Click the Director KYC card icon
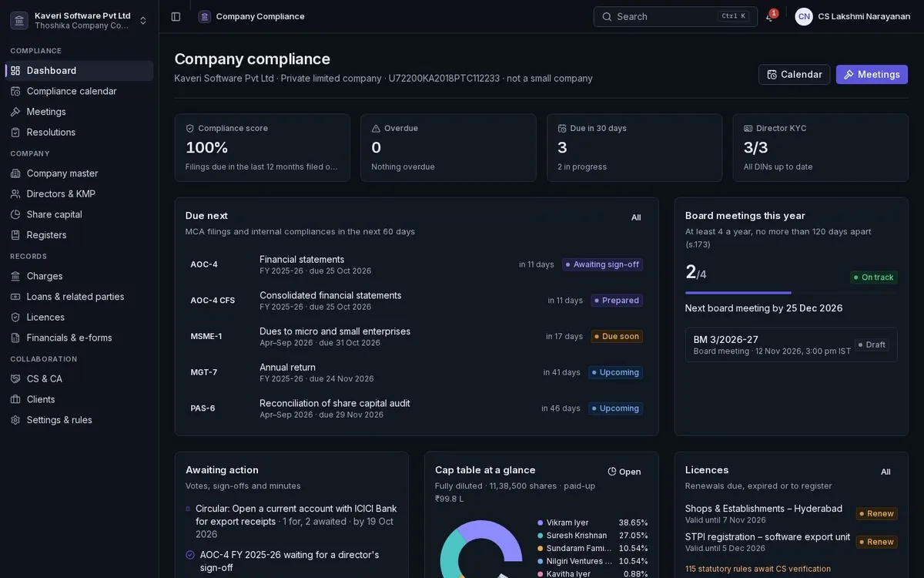Viewport: 924px width, 578px height. point(748,129)
